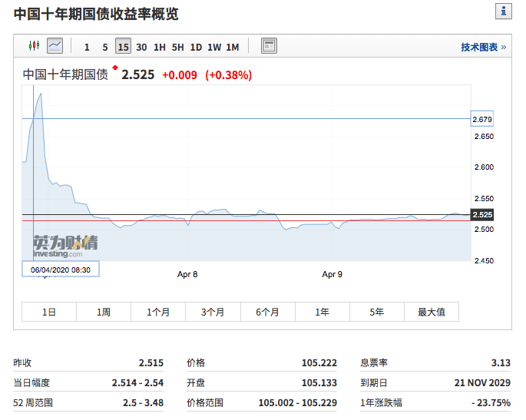Select the 5 minute interval
526x420 pixels.
click(105, 47)
